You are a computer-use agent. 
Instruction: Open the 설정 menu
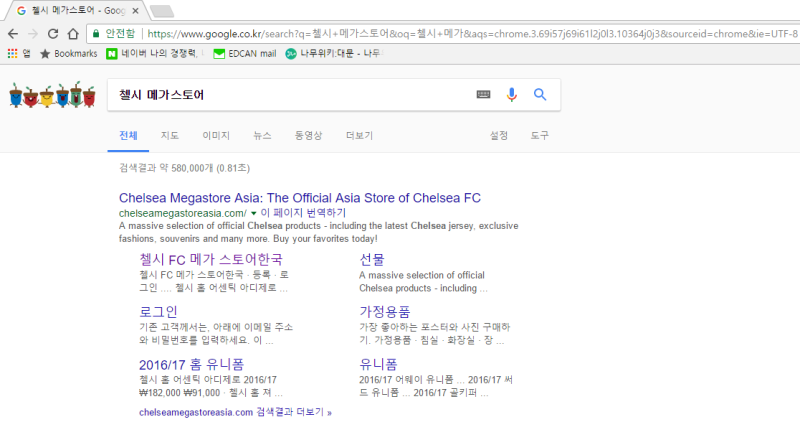pos(498,135)
